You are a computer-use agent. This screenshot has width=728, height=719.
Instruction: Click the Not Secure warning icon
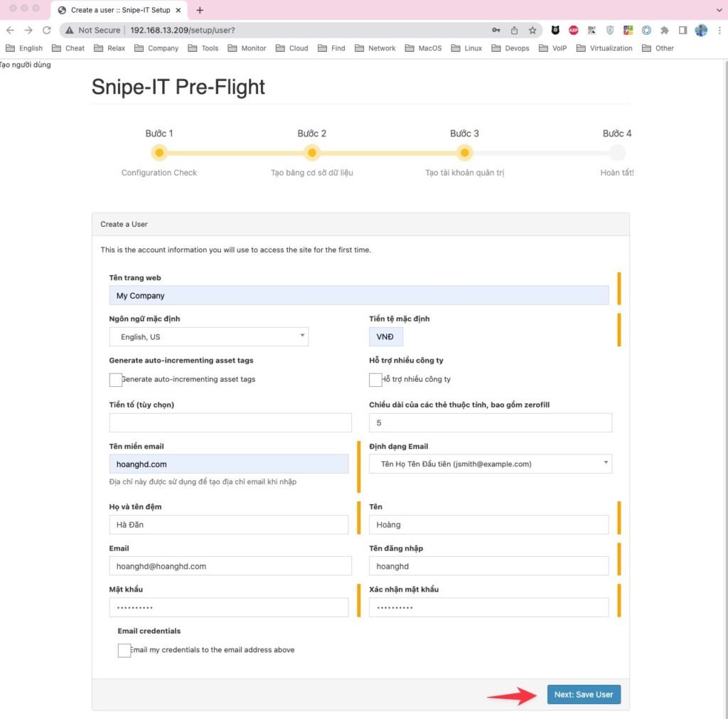click(x=69, y=30)
